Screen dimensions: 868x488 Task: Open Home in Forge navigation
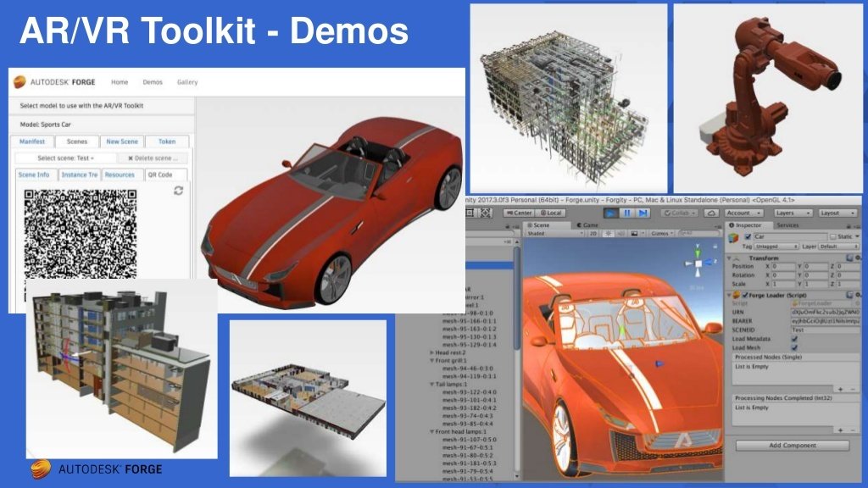120,82
